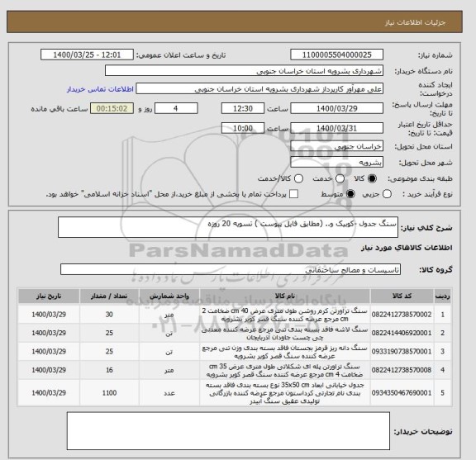The width and height of the screenshot is (476, 460).
Task: Click the تاریخ نیاز column header
Action: click(49, 296)
